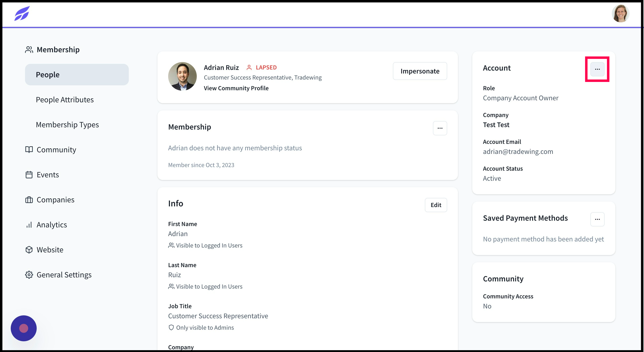Open the purple chat launcher bubble
The image size is (644, 352).
(24, 328)
